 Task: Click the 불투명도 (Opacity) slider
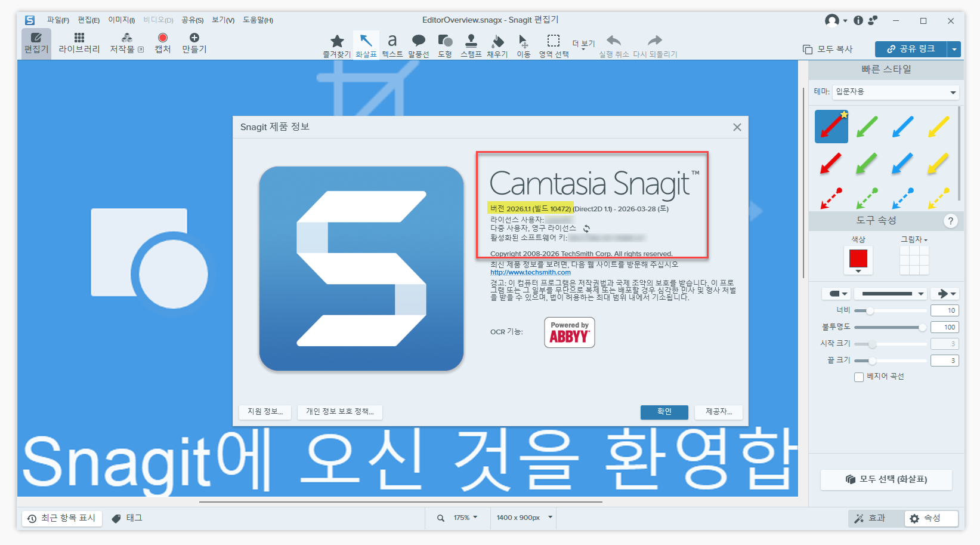(x=891, y=328)
